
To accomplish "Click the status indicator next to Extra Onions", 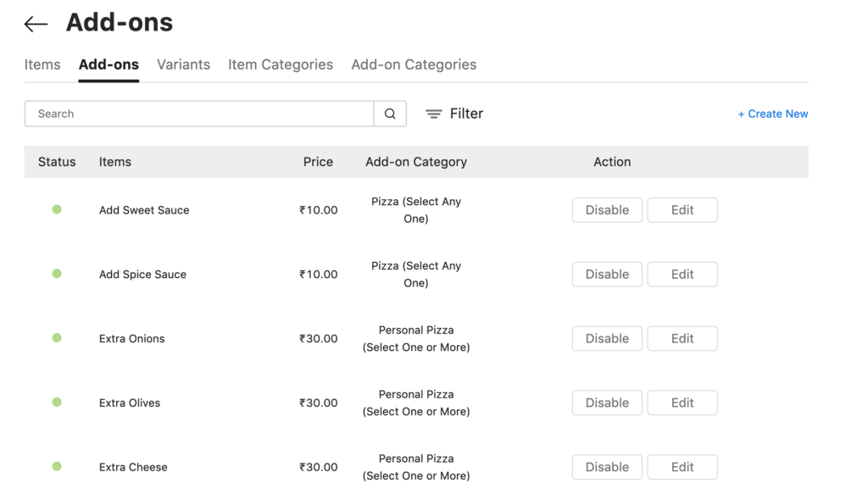I will (57, 338).
